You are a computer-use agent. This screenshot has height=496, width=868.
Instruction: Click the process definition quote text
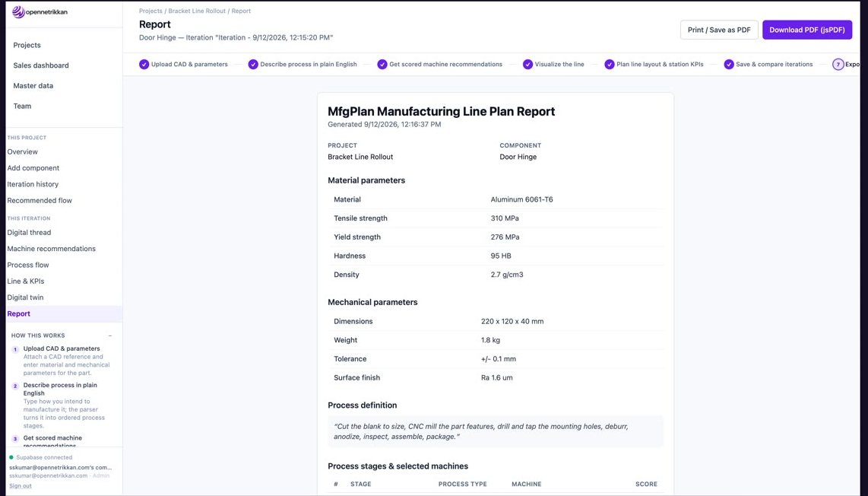[x=481, y=431]
